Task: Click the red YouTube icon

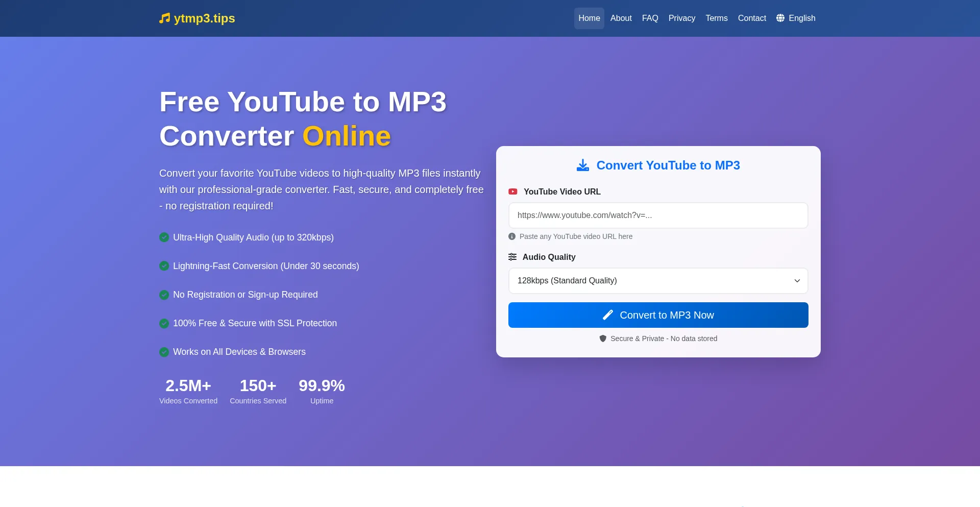Action: coord(513,191)
